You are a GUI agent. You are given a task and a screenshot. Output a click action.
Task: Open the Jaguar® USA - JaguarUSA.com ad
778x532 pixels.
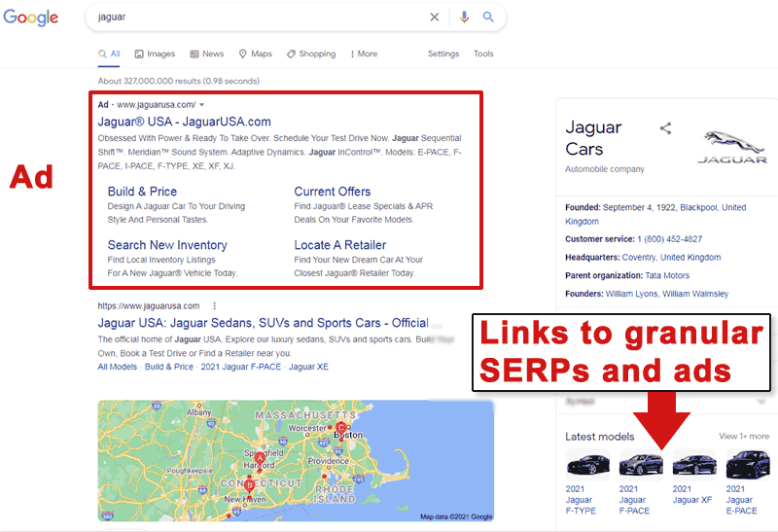(184, 122)
